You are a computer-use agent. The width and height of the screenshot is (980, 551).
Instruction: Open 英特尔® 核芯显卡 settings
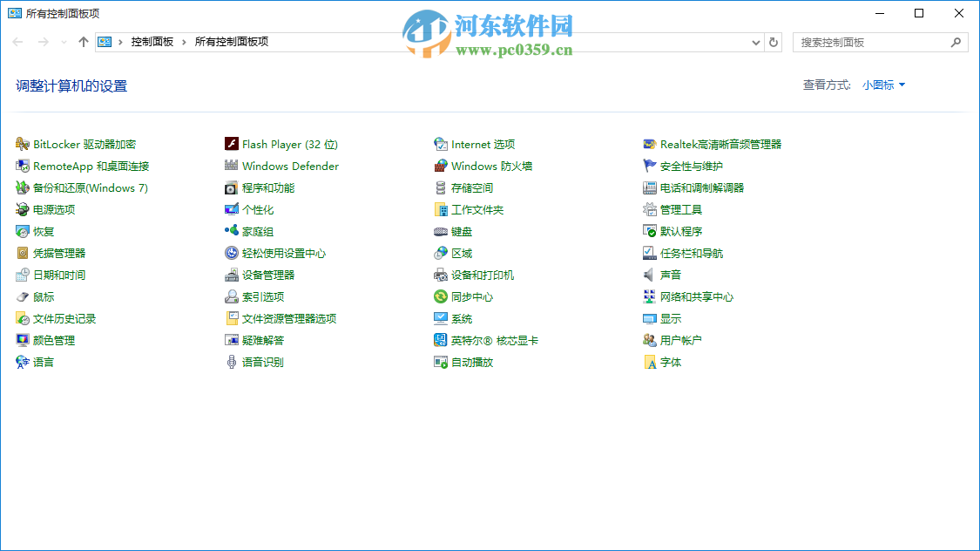pos(492,340)
